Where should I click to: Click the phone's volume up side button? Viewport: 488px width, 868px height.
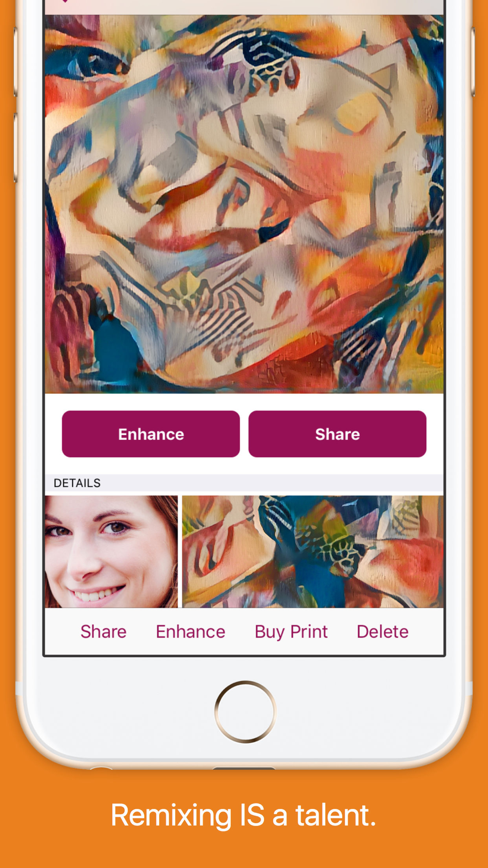tap(16, 61)
